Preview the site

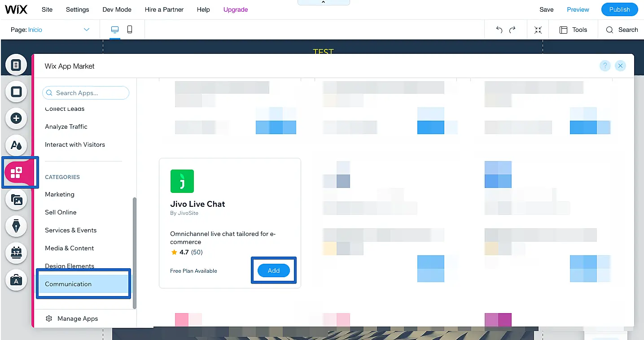(578, 9)
